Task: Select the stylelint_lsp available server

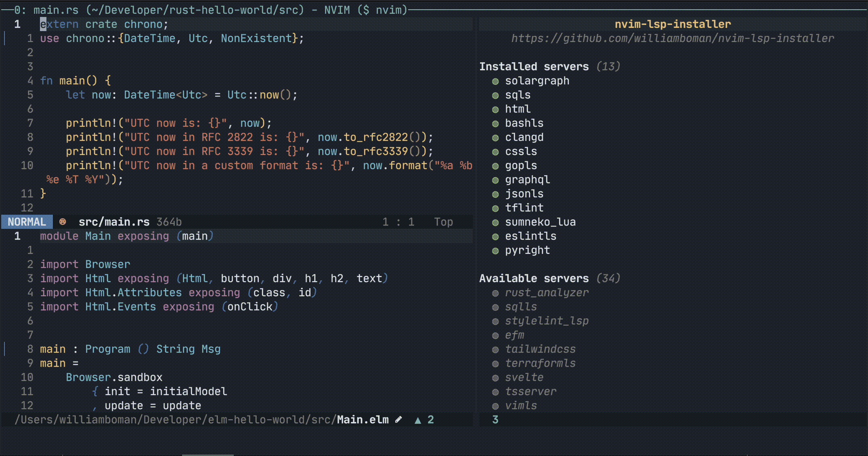Action: [x=547, y=321]
